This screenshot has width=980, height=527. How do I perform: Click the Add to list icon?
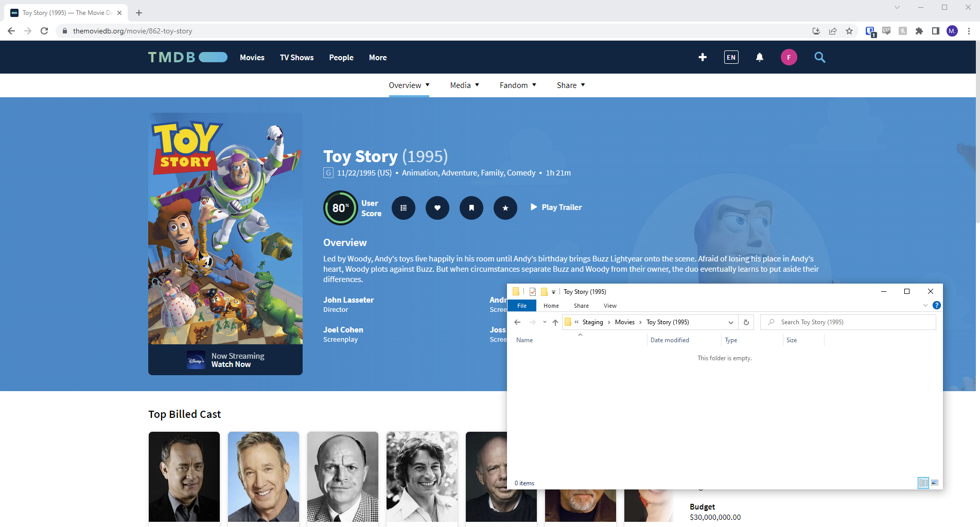(x=404, y=208)
